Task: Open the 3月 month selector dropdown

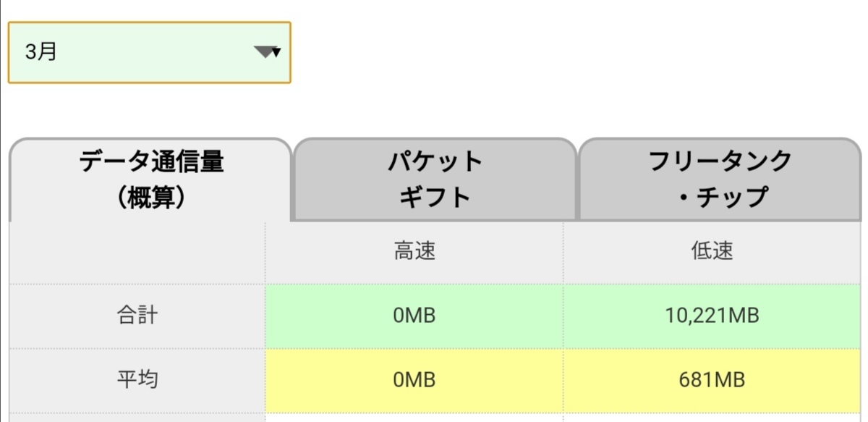Action: [149, 52]
